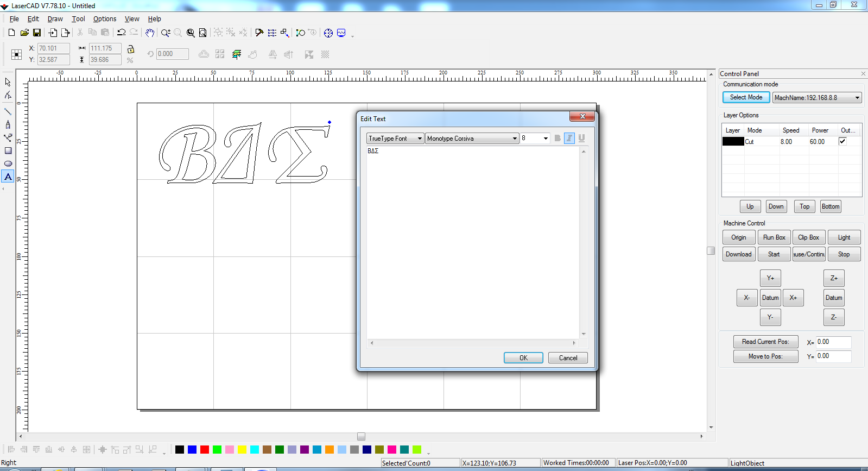Click the Z- jog button
The height and width of the screenshot is (471, 868).
[834, 317]
